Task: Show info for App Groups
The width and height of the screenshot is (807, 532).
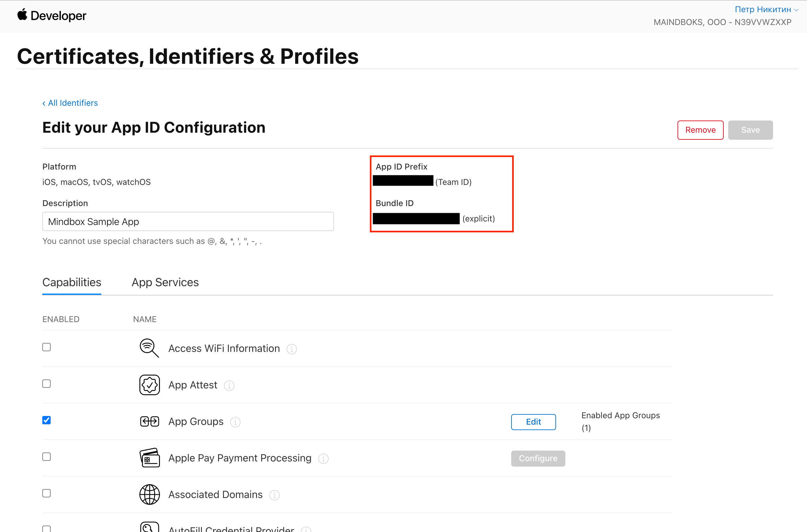Action: [235, 422]
